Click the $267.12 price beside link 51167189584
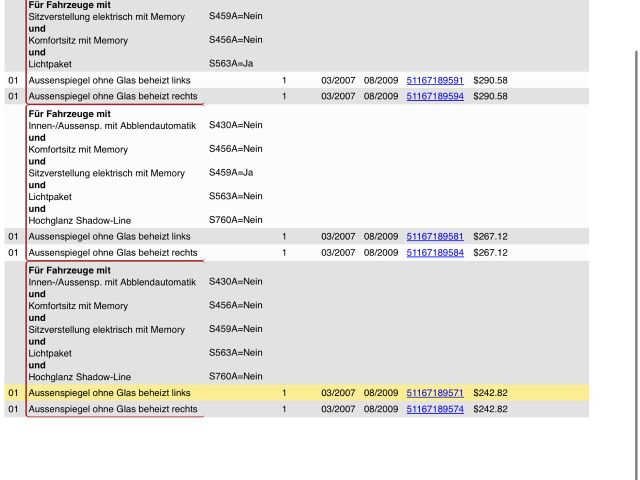The width and height of the screenshot is (640, 480). click(x=490, y=253)
